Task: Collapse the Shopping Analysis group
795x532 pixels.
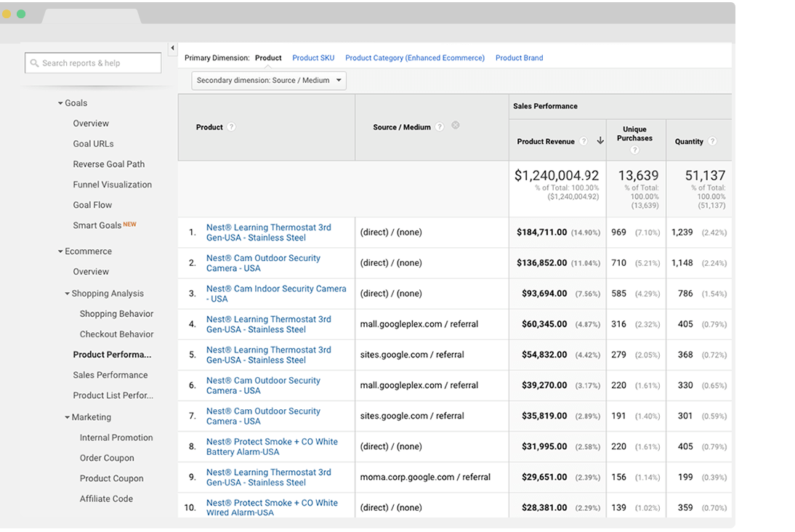Action: pyautogui.click(x=68, y=294)
